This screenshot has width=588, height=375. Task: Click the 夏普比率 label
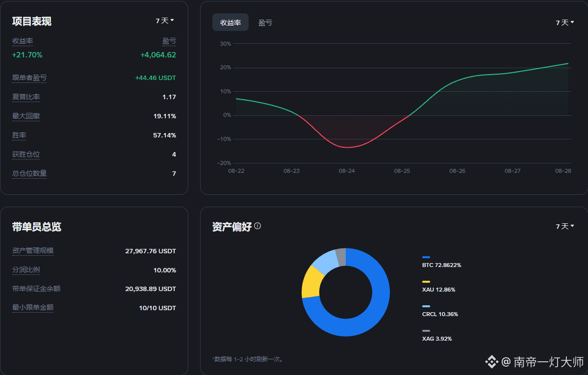point(26,97)
